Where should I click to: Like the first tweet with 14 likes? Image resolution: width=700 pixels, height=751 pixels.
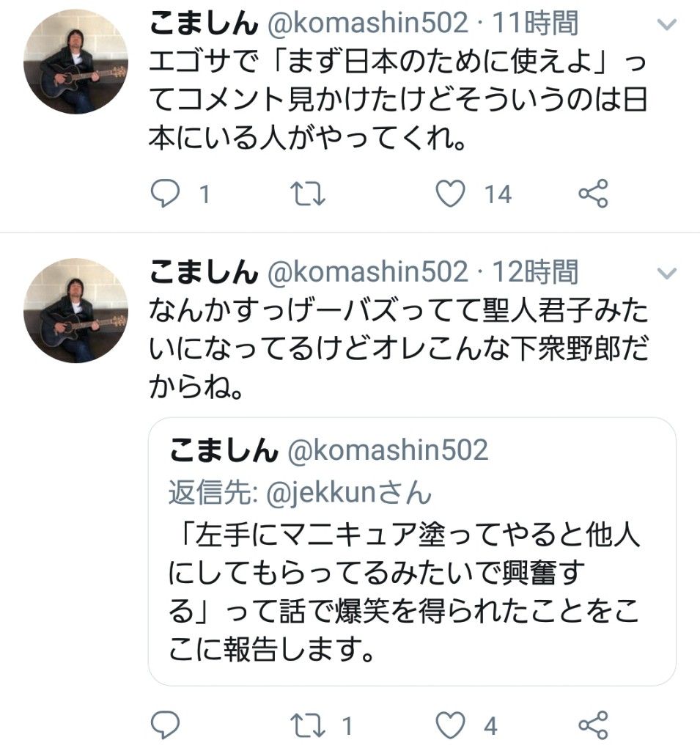pyautogui.click(x=451, y=194)
